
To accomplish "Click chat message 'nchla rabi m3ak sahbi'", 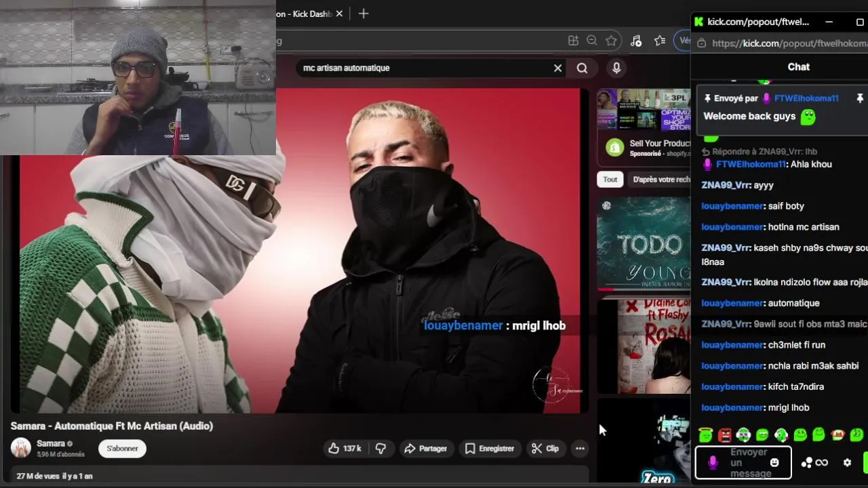I will pyautogui.click(x=780, y=366).
